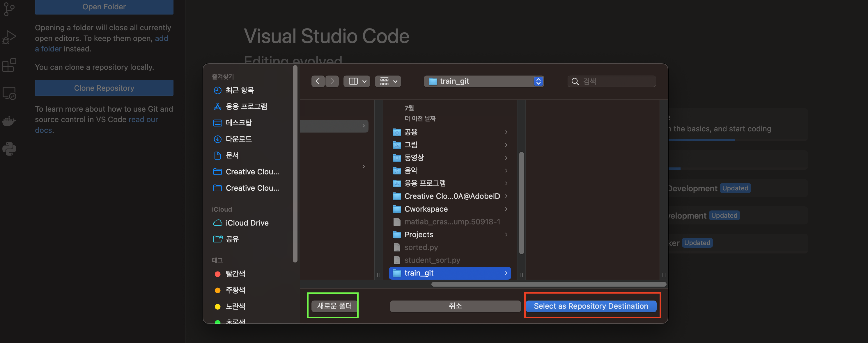Open the 다운로드 sidebar favorite
This screenshot has height=343, width=868.
239,139
